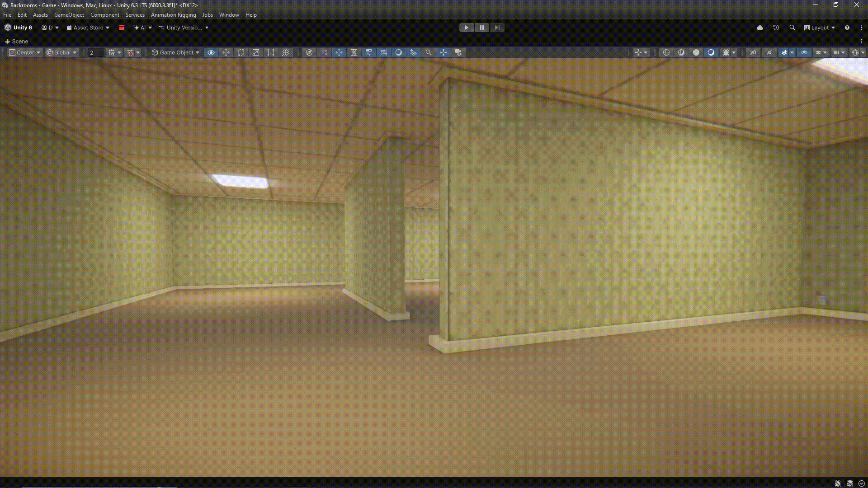
Task: Open the Animation Rigging menu
Action: (x=173, y=15)
